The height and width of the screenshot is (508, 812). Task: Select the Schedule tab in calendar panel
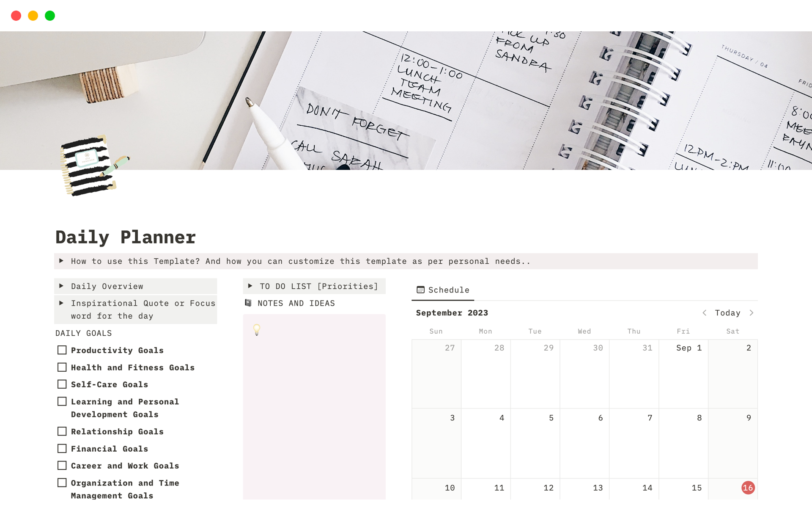tap(443, 290)
